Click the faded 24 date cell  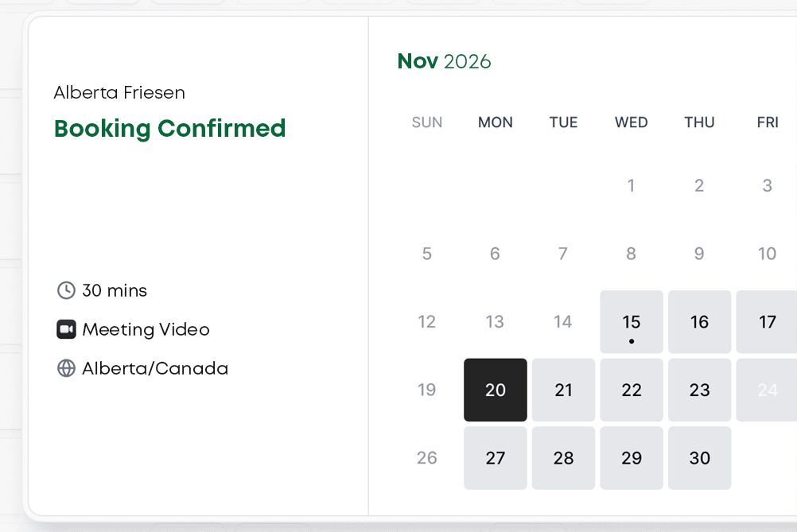[x=767, y=390]
